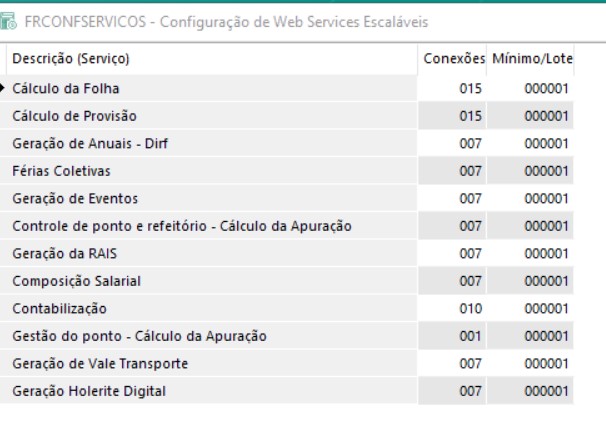The width and height of the screenshot is (606, 426).
Task: Click the current row indicator arrow
Action: click(4, 89)
